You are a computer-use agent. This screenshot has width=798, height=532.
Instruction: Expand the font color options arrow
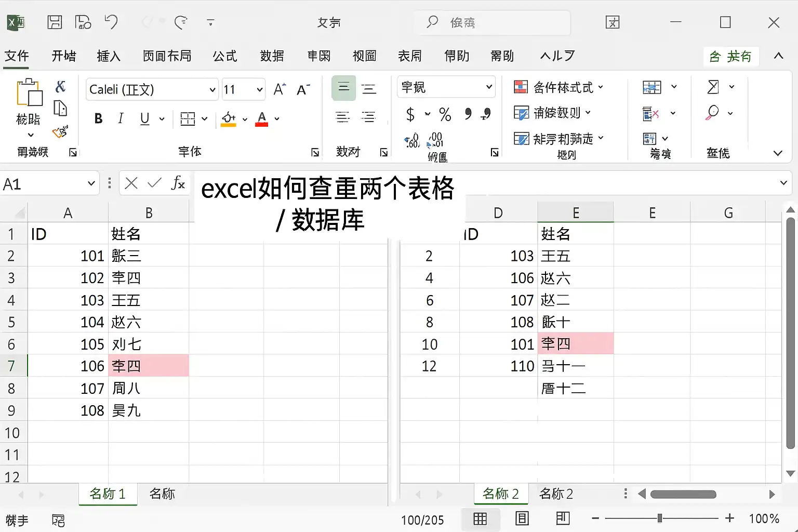pos(277,119)
